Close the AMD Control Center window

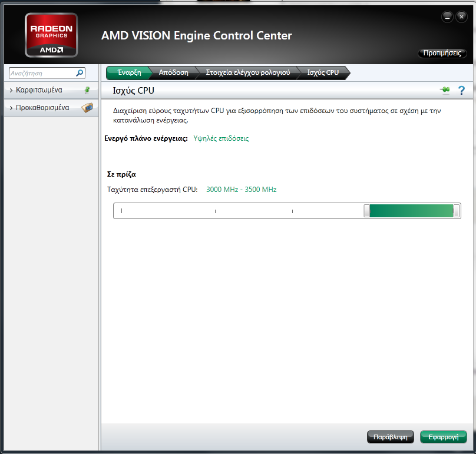coord(461,16)
